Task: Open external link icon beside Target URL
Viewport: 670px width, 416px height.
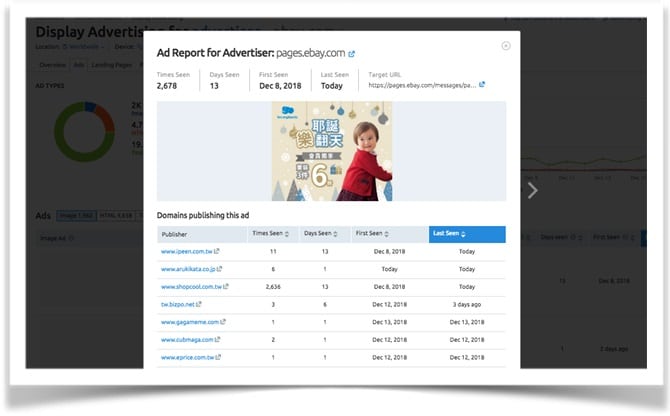Action: pos(482,85)
